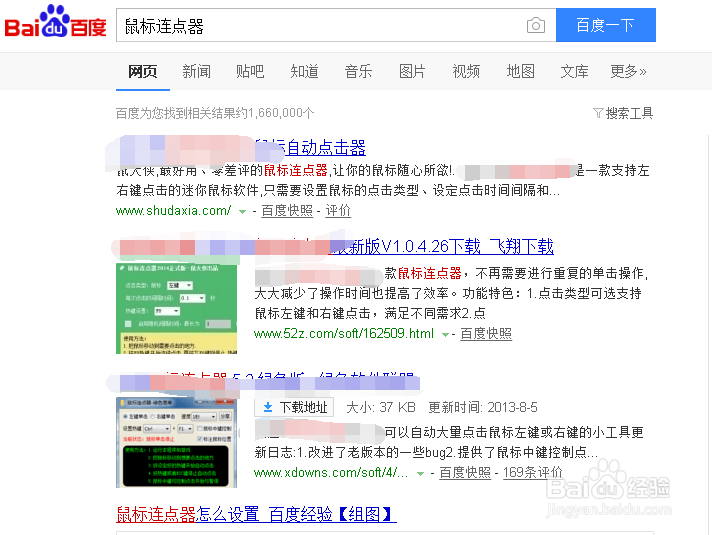Screen dimensions: 712x535
Task: Open 搜索工具 filter
Action: (x=623, y=113)
